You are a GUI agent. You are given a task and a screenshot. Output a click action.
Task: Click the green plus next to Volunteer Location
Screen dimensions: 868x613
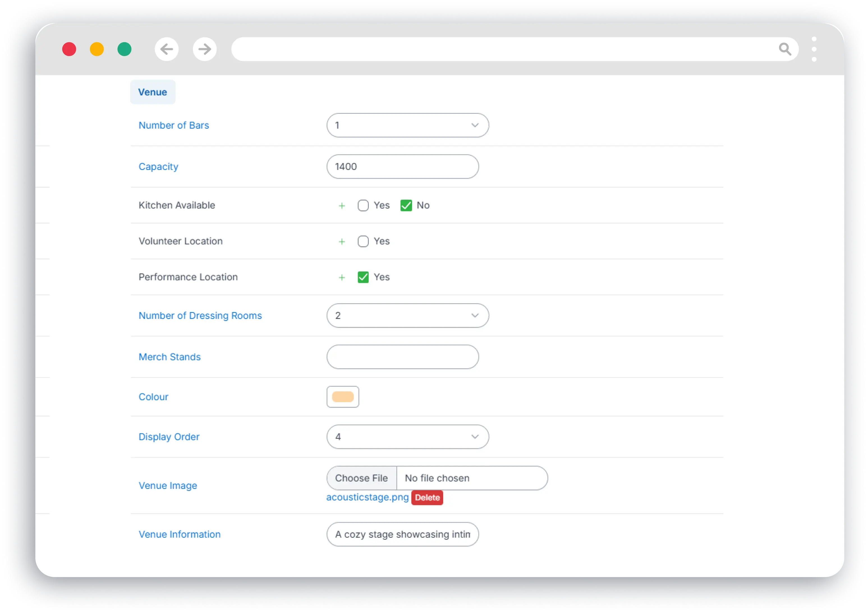point(342,241)
